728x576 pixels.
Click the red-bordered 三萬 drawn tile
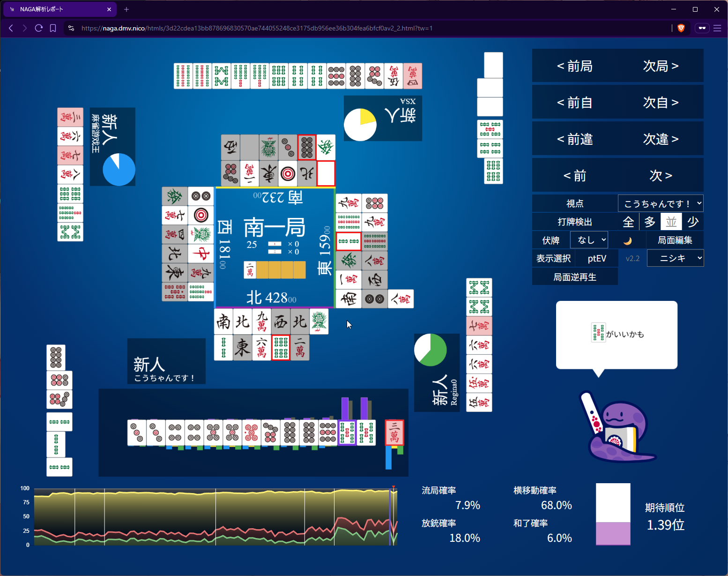(394, 432)
